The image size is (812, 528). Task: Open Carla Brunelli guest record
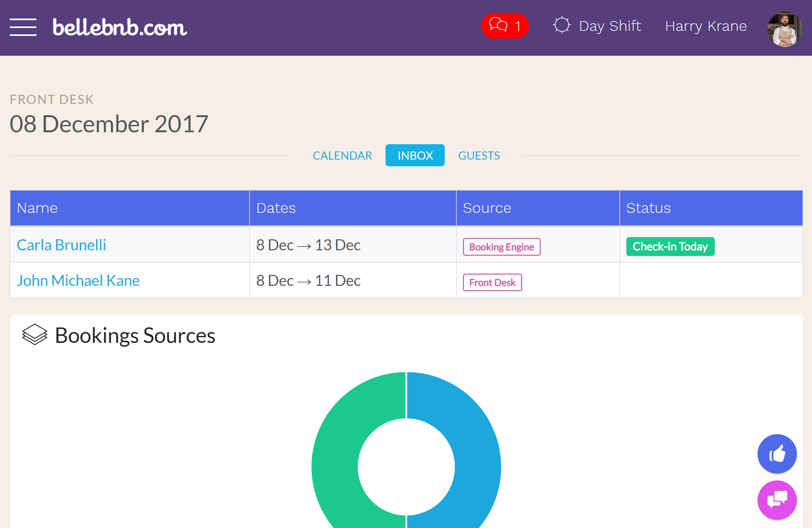[62, 244]
